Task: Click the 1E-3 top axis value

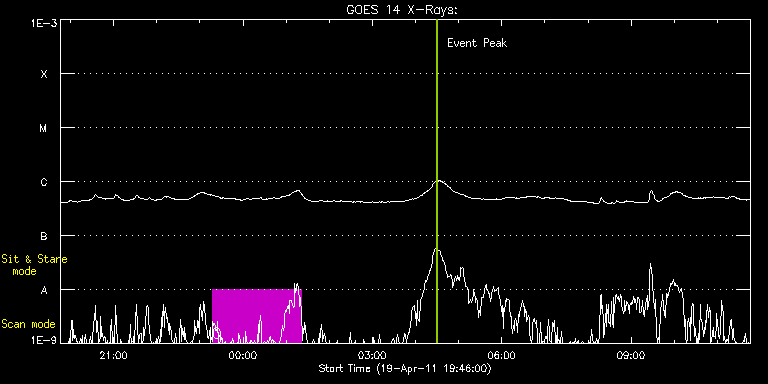Action: 44,23
